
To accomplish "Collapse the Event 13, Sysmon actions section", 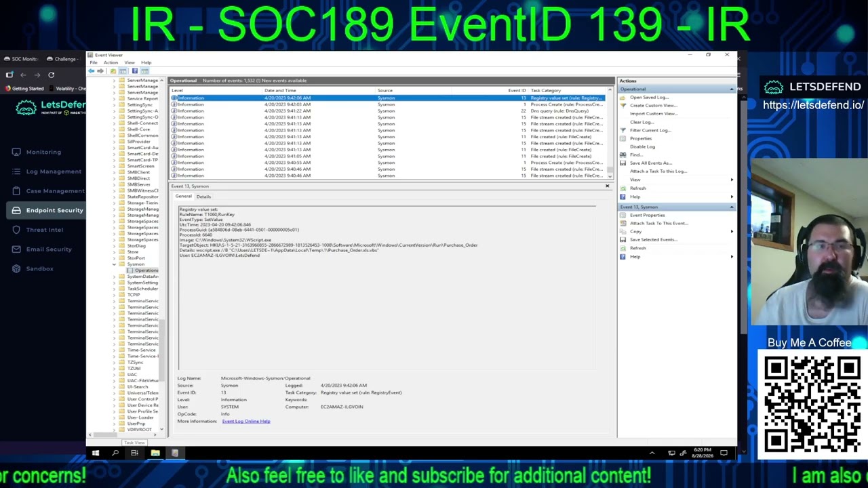I will tap(731, 207).
